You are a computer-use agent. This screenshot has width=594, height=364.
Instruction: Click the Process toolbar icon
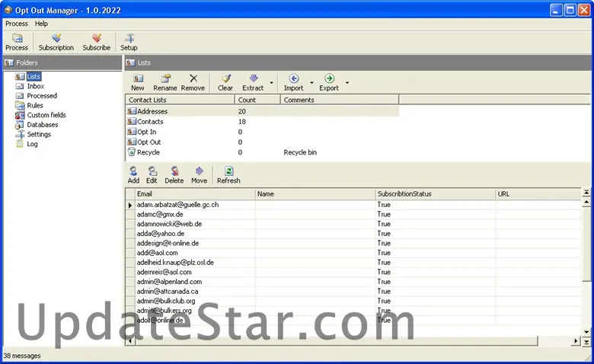[17, 42]
